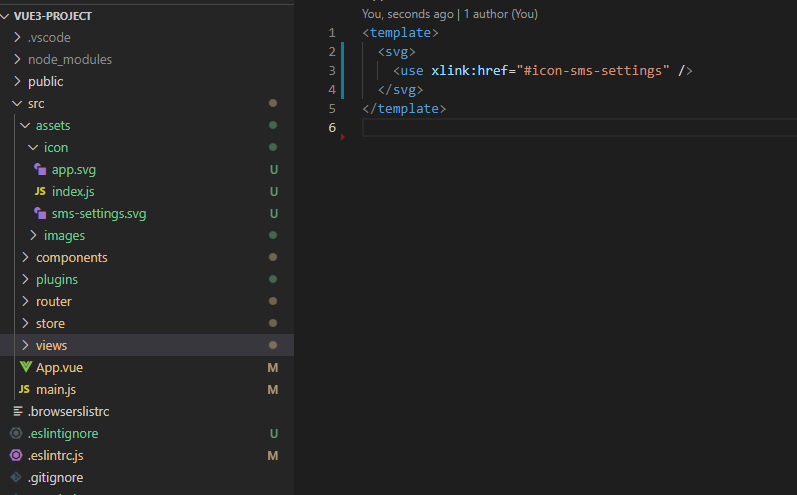The height and width of the screenshot is (495, 797).
Task: Click line number 6 in the gutter
Action: coord(332,128)
